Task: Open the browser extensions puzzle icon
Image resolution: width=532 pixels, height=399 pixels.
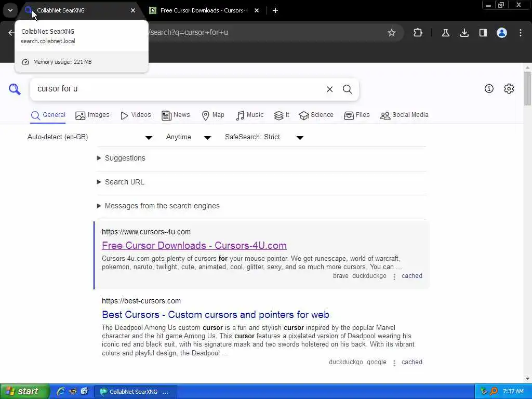Action: pyautogui.click(x=418, y=33)
